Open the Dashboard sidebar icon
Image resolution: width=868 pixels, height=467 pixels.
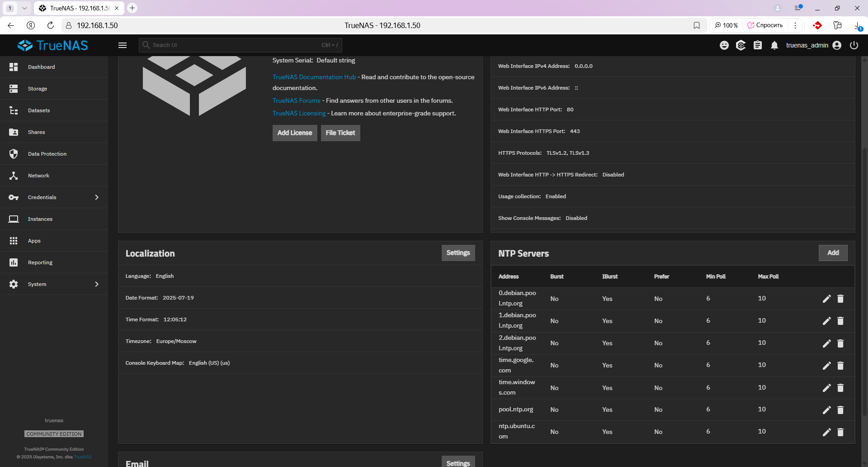coord(14,67)
